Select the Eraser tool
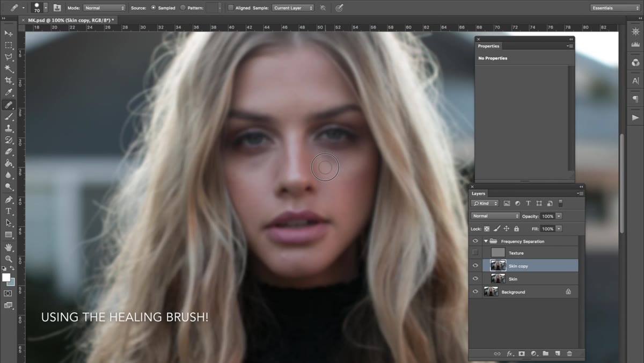Viewport: 644px width, 363px height. coord(9,151)
